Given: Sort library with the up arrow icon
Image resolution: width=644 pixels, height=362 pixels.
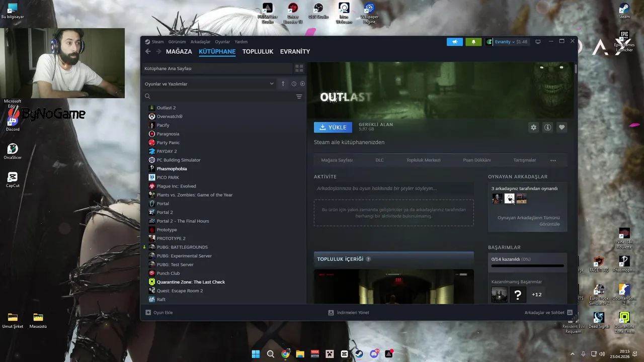Looking at the screenshot, I should coord(283,84).
